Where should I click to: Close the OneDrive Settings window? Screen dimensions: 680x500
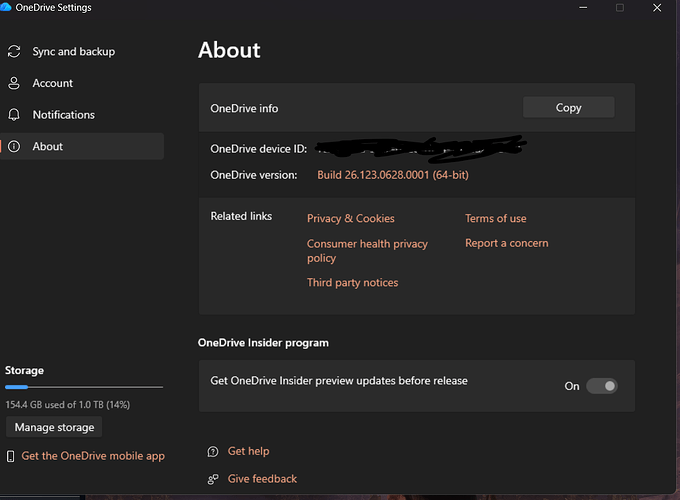point(657,8)
